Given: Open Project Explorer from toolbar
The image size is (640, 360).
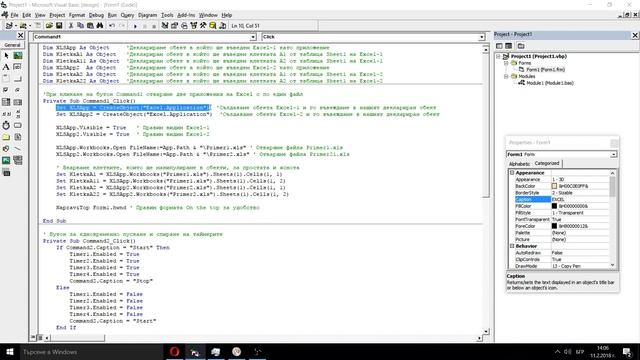Looking at the screenshot, I should [x=164, y=26].
